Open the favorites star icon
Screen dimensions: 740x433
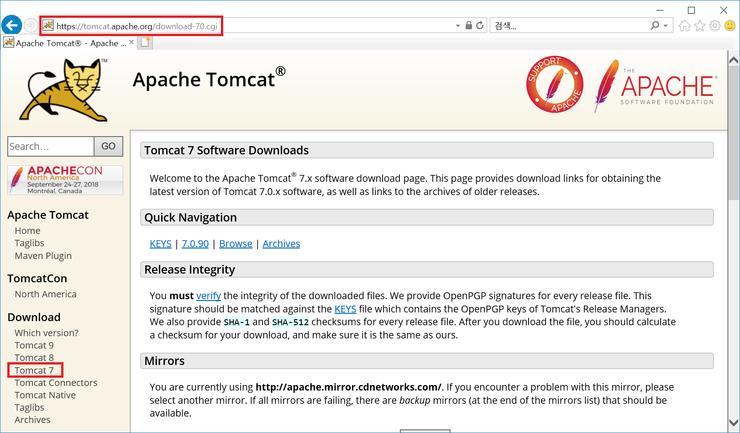point(700,25)
